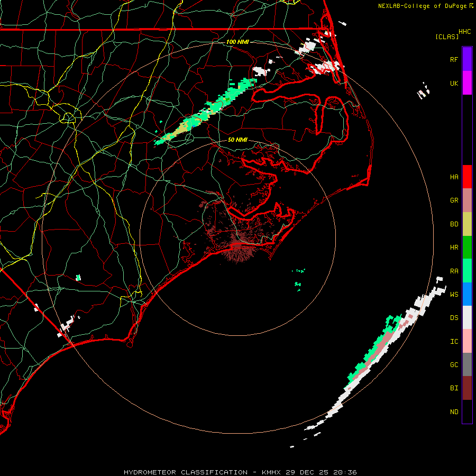Click the GC legend label
Image resolution: width=476 pixels, height=476 pixels.
(x=454, y=364)
